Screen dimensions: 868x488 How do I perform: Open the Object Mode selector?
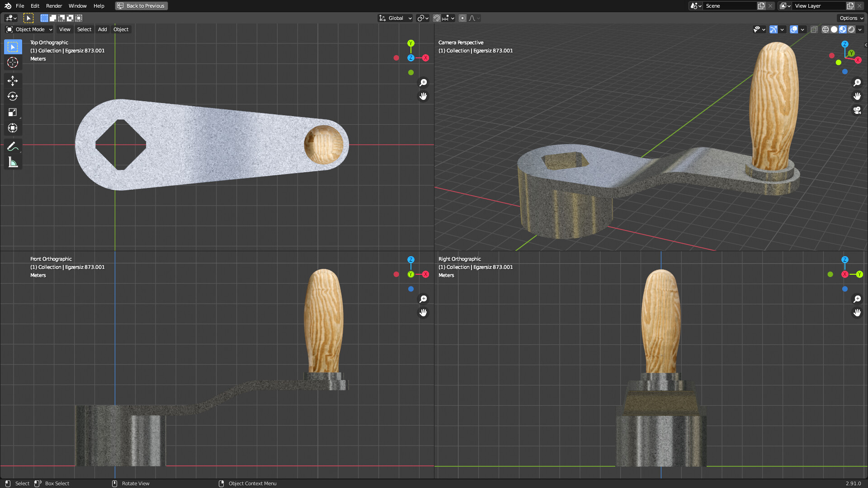[x=28, y=29]
